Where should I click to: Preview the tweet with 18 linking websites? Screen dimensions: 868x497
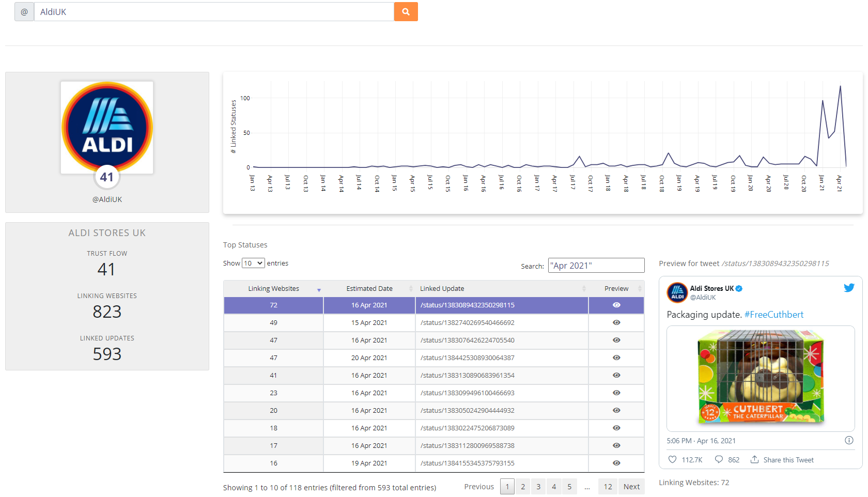click(616, 428)
